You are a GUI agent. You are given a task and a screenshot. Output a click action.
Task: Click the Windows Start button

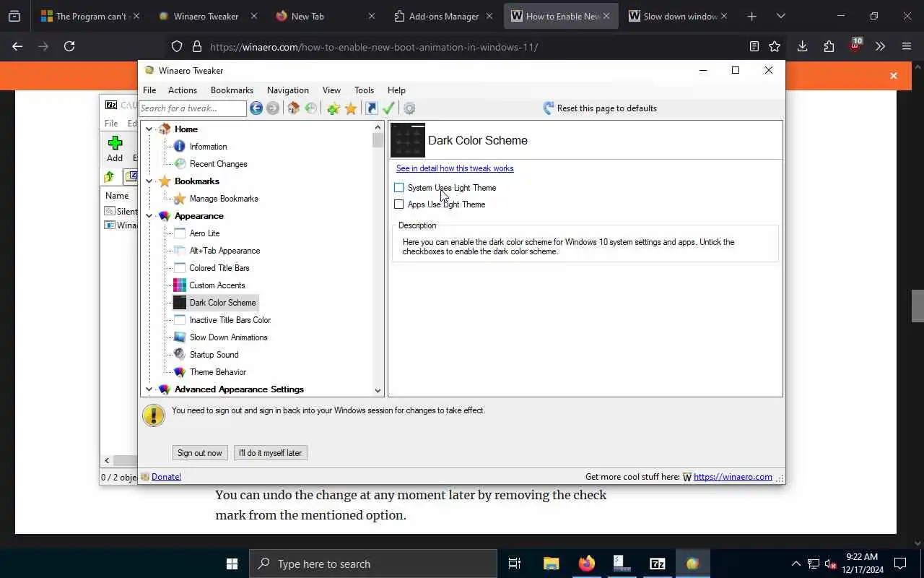click(x=232, y=564)
